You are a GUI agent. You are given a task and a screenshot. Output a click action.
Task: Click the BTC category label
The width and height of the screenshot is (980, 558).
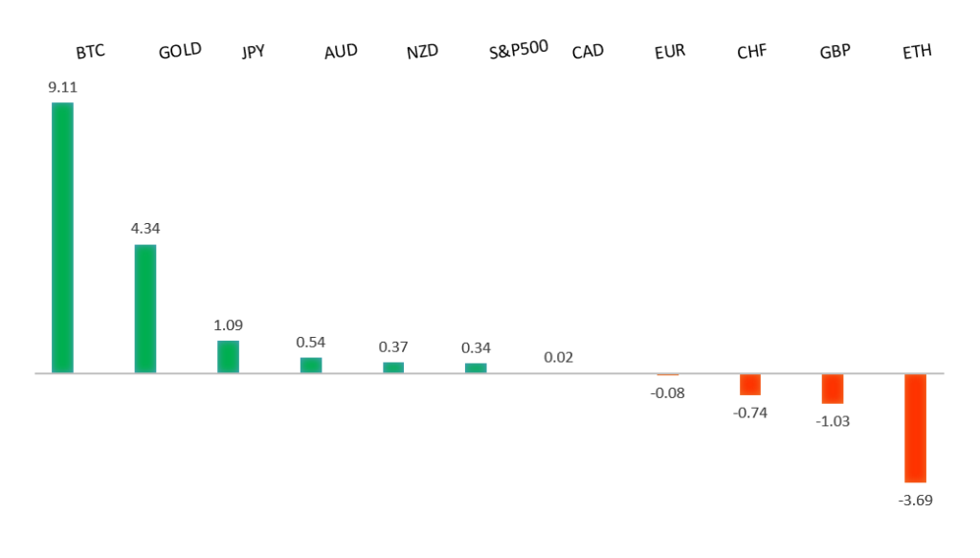(90, 51)
